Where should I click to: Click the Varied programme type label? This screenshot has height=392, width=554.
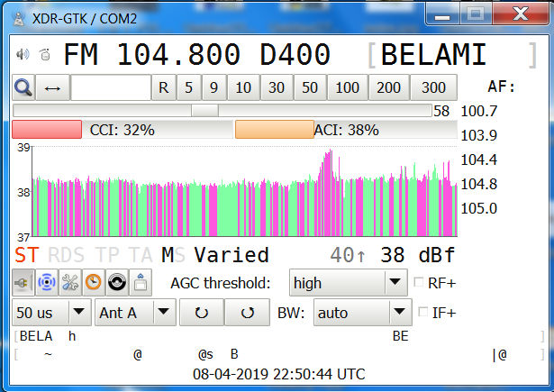232,255
